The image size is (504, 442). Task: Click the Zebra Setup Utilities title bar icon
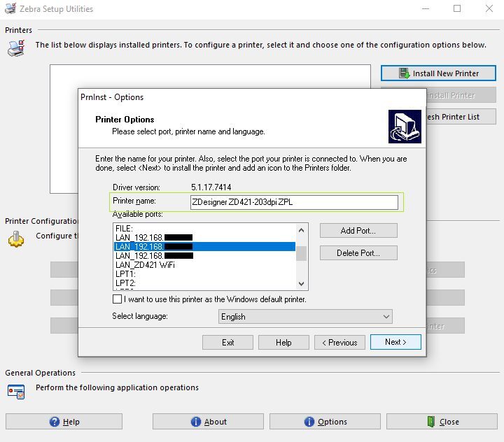[10, 8]
